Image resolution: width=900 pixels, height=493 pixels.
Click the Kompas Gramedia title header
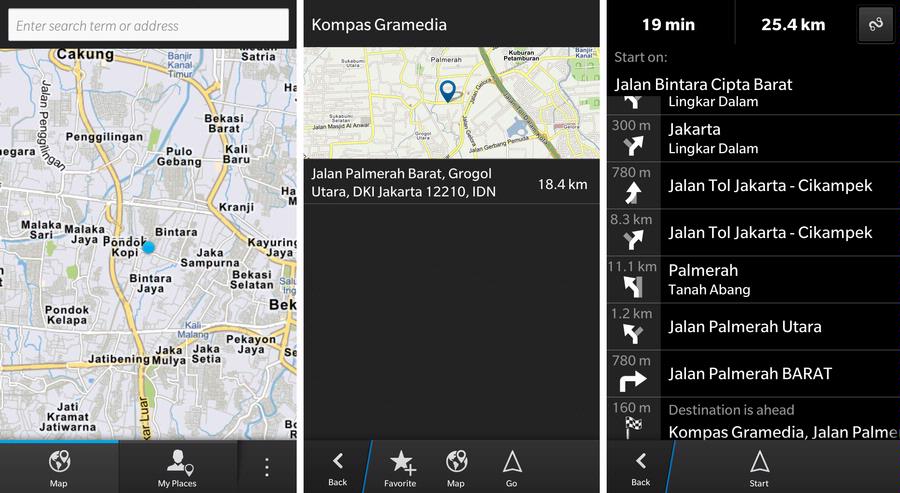click(x=379, y=25)
